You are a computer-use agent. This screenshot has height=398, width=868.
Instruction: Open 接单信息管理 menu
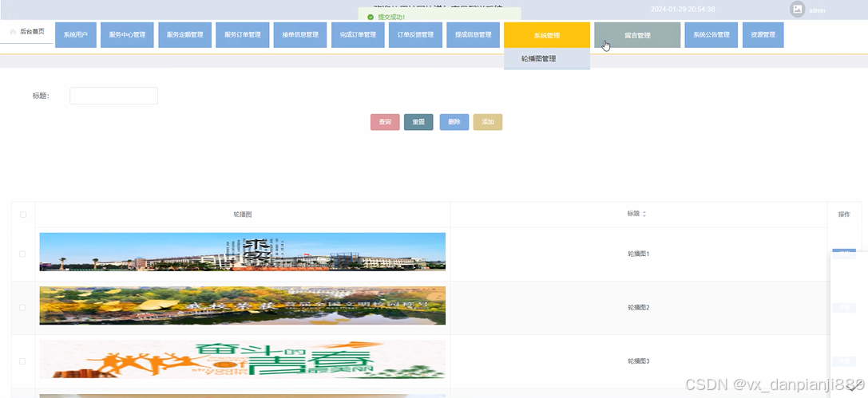[300, 35]
